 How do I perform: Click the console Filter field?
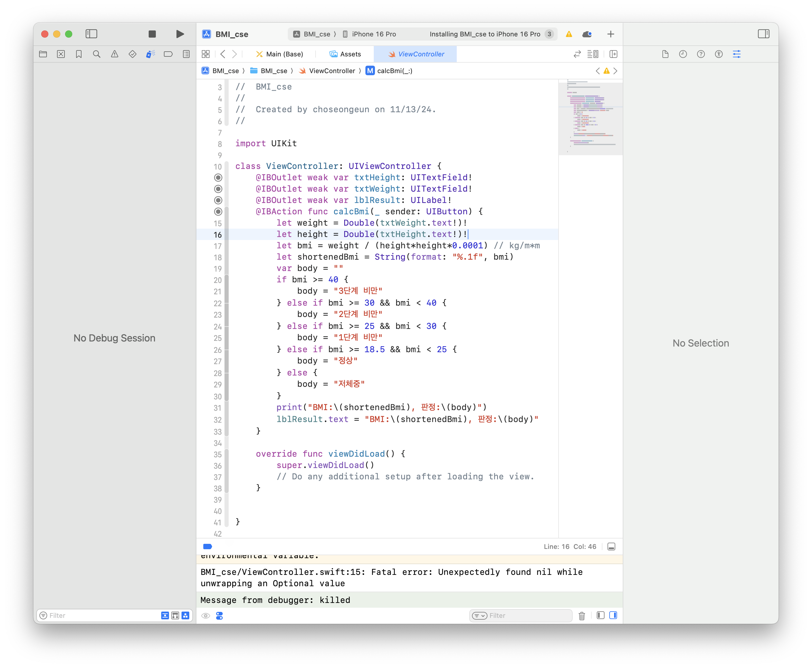(x=527, y=616)
